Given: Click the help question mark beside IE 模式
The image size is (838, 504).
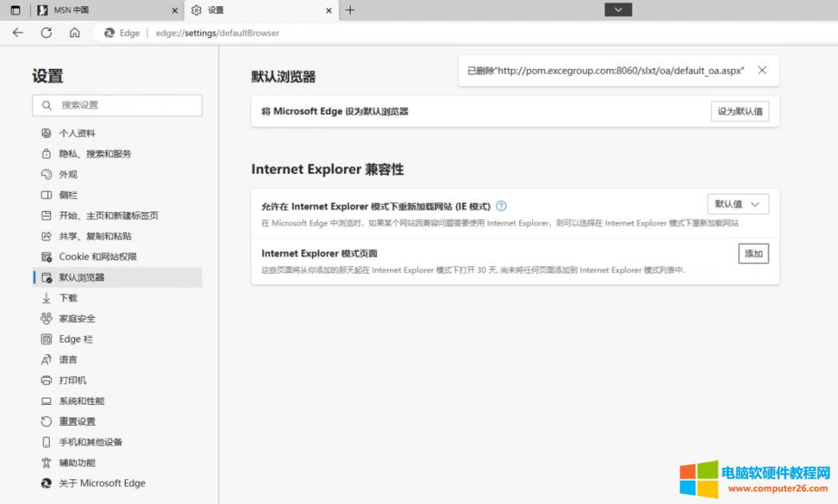Looking at the screenshot, I should click(501, 205).
